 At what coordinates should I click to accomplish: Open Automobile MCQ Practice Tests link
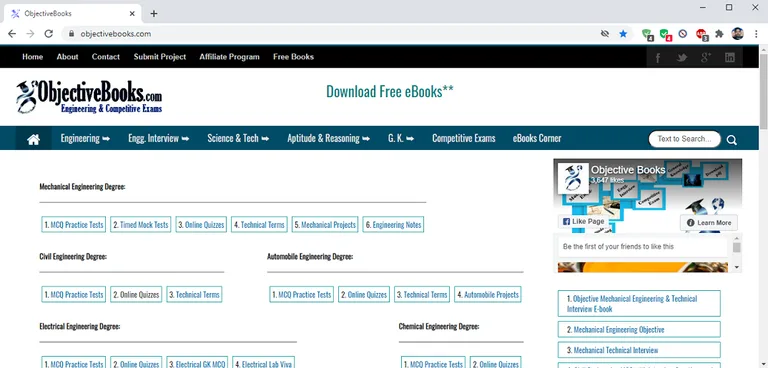[301, 294]
